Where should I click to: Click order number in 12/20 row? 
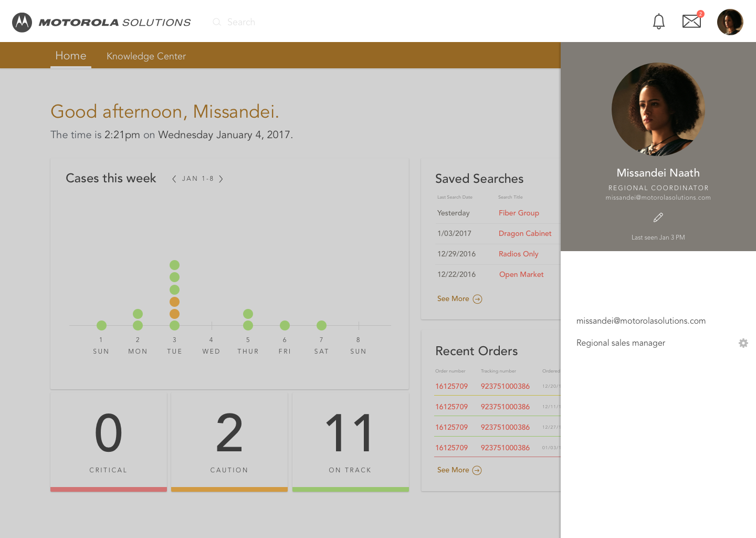451,386
